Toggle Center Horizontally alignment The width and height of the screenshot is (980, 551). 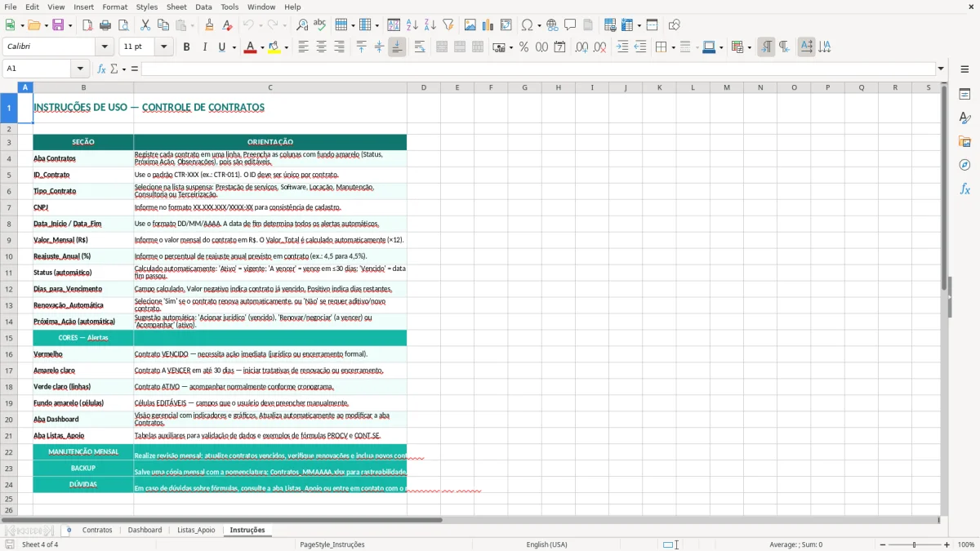(321, 47)
